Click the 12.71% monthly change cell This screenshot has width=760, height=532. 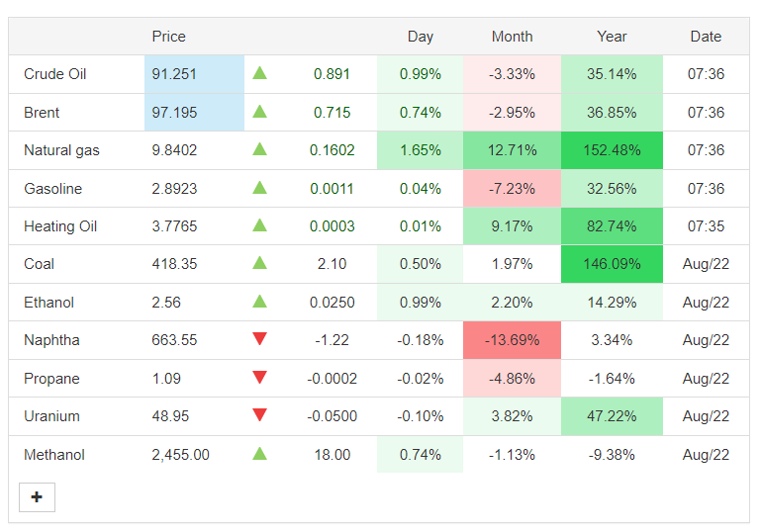512,150
